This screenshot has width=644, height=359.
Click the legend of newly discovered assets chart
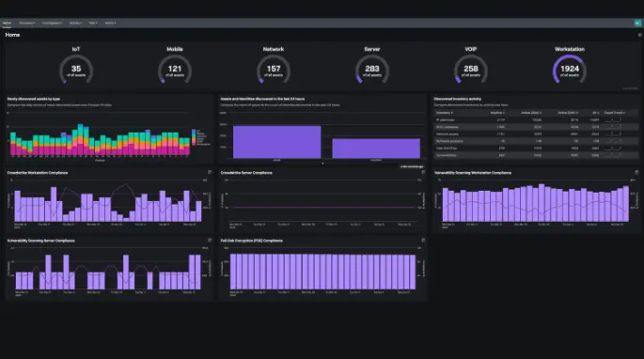click(x=201, y=137)
